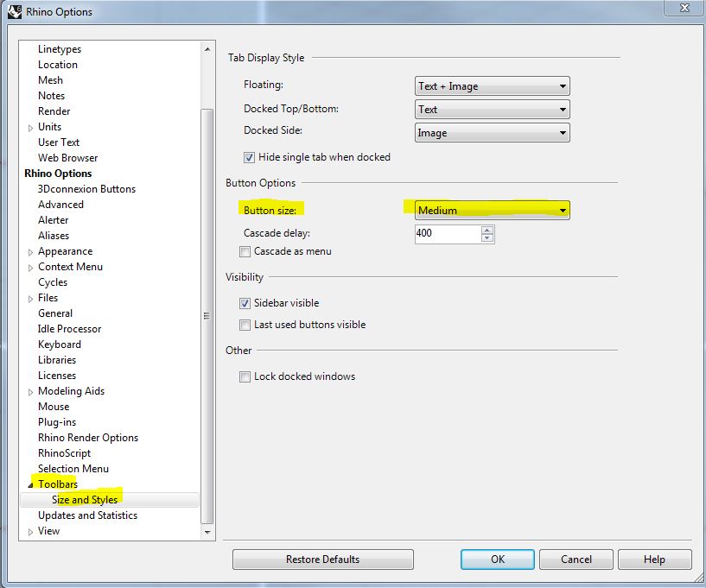
Task: Open the Docked Top/Bottom dropdown
Action: coord(493,110)
